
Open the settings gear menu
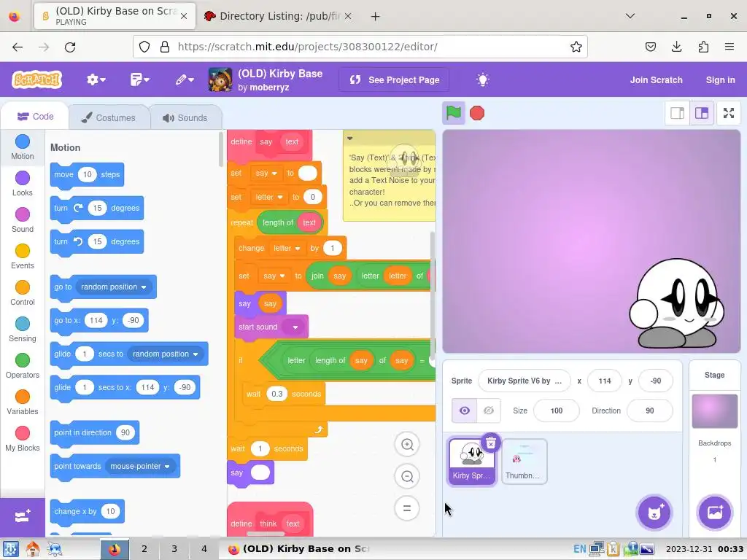click(x=96, y=79)
